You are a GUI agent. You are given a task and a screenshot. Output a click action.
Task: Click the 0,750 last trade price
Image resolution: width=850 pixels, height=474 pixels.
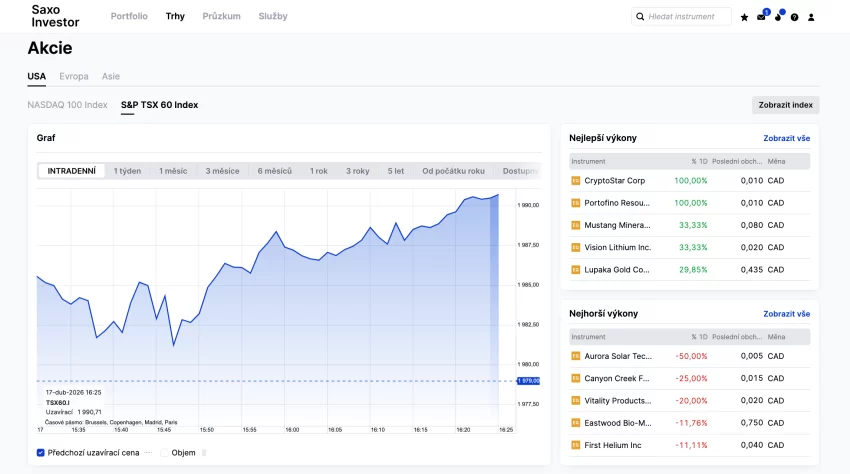752,423
